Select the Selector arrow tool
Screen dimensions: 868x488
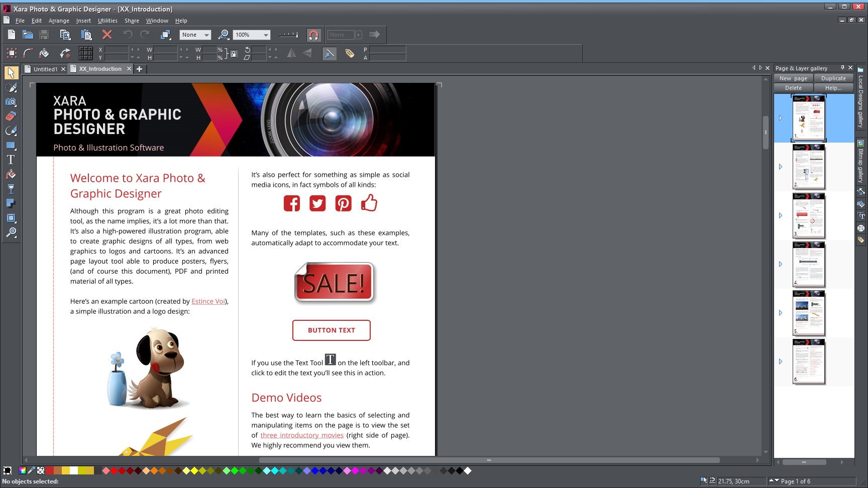click(11, 73)
